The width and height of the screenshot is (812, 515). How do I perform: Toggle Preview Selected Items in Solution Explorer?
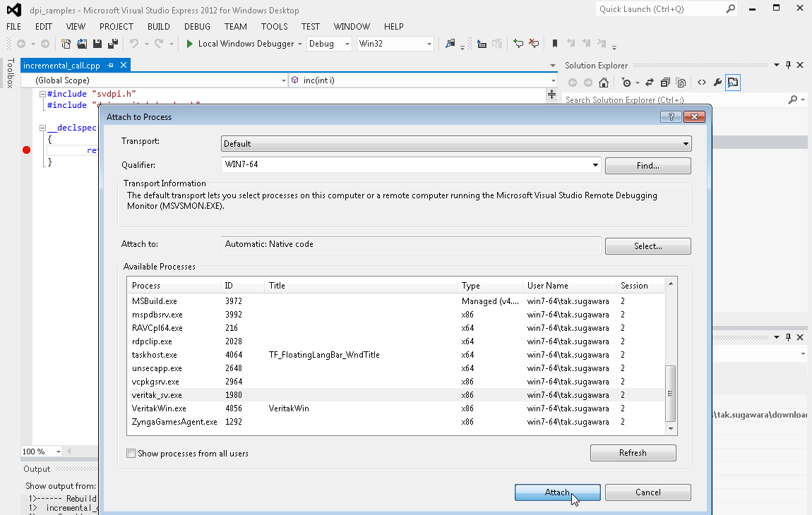pos(733,83)
